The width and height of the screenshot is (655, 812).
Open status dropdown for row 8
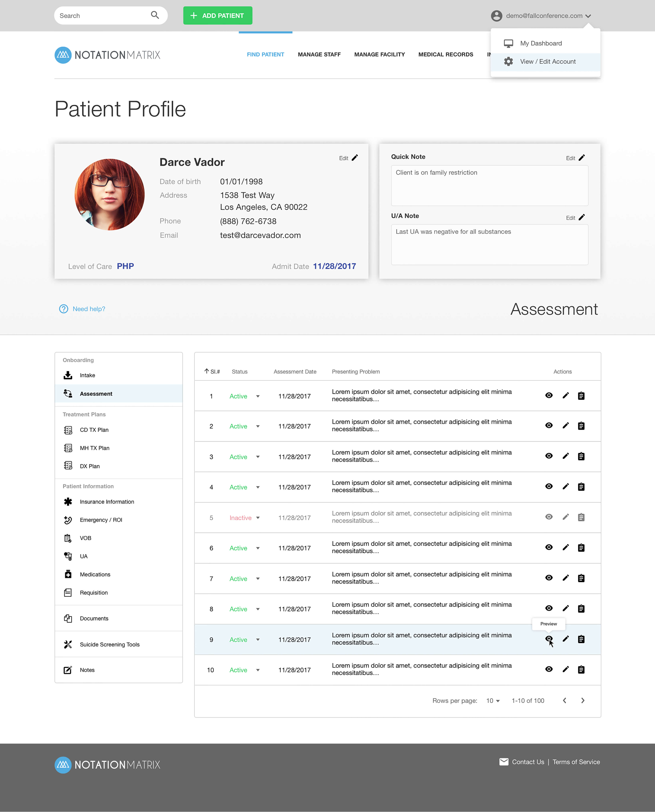[x=258, y=609]
